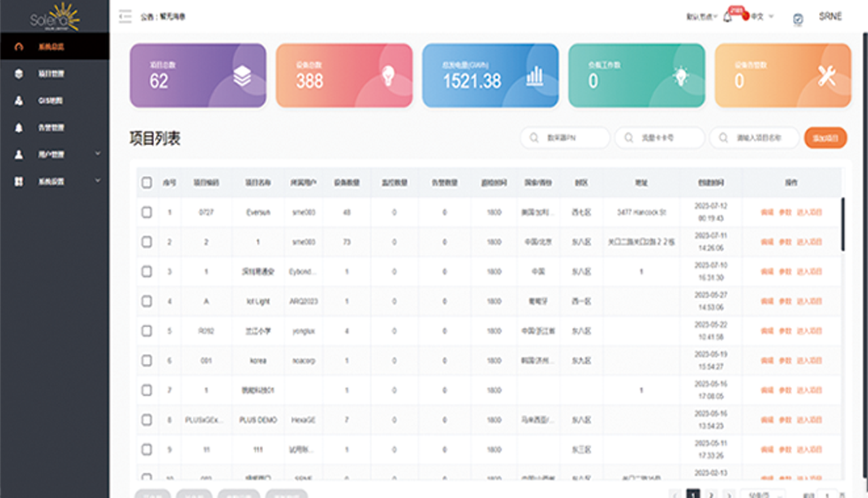Image resolution: width=868 pixels, height=498 pixels.
Task: Click the creation date 2023-05-27 cell
Action: [710, 302]
